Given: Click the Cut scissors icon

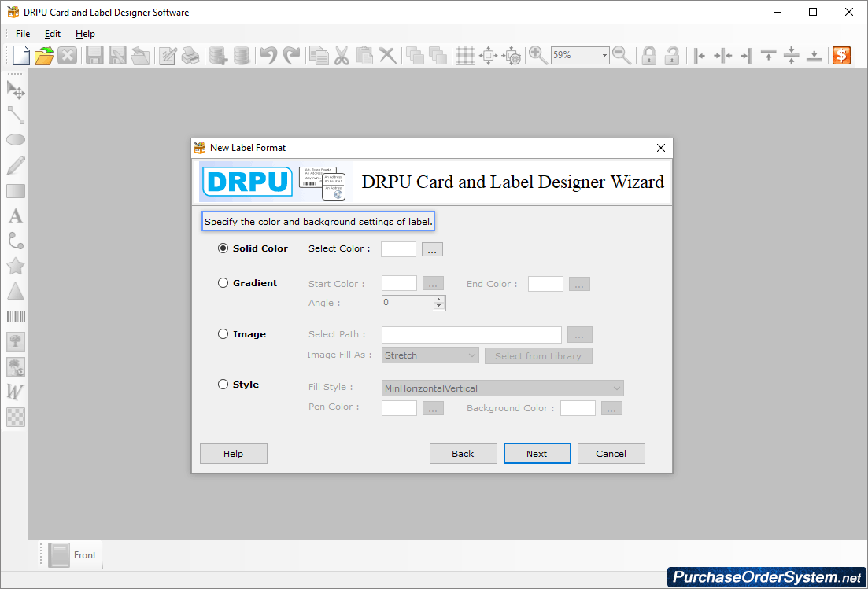Looking at the screenshot, I should 342,55.
